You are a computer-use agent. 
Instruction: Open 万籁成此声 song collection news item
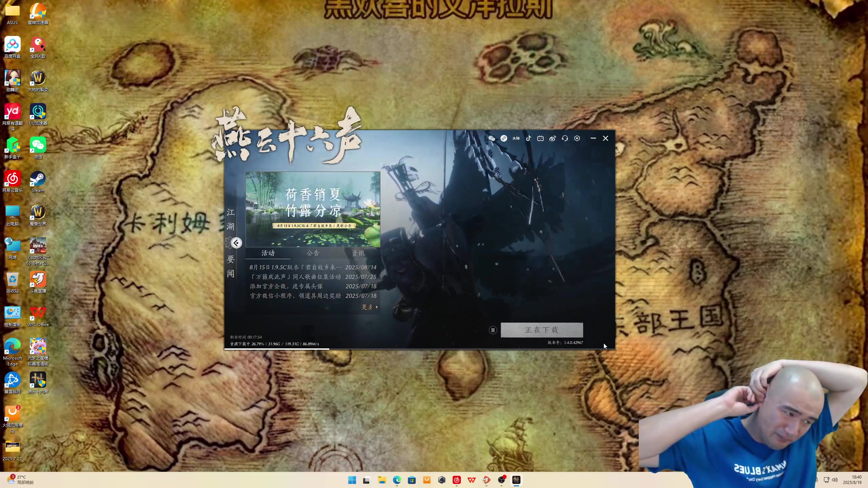click(x=313, y=277)
